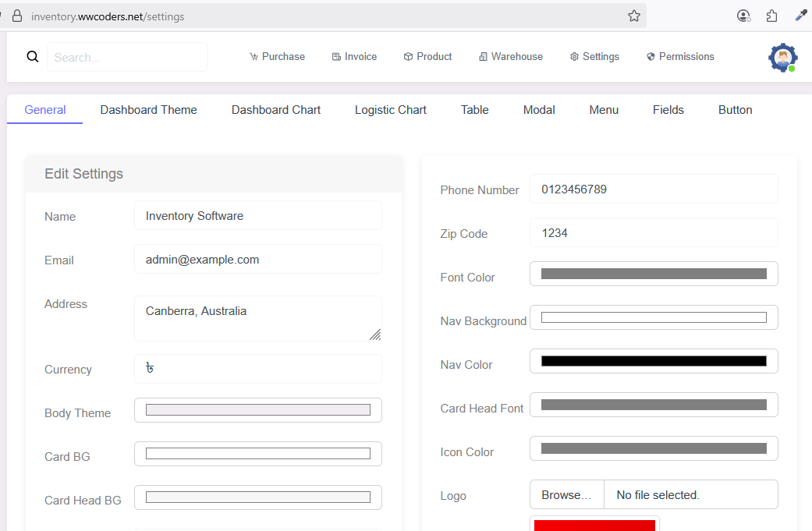The width and height of the screenshot is (812, 531).
Task: Open the Card Head BG color picker
Action: click(258, 497)
